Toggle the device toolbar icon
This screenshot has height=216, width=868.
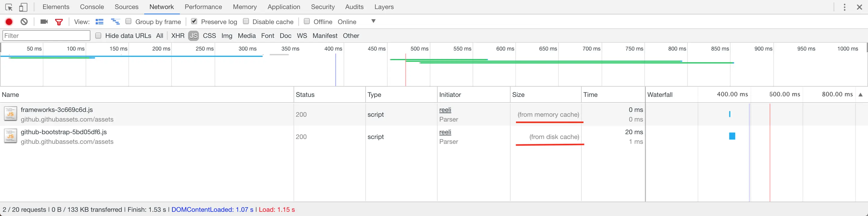coord(23,7)
